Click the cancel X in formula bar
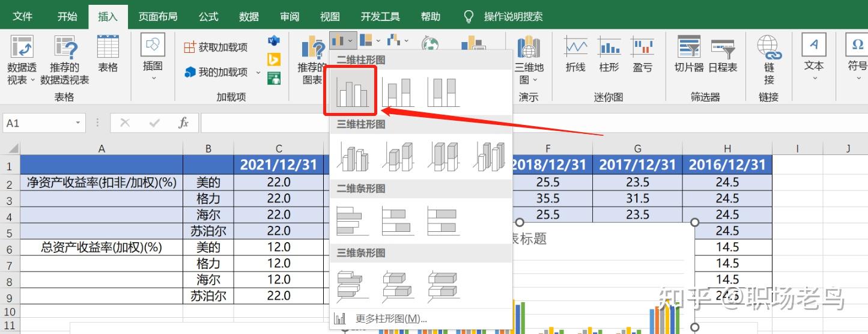The image size is (868, 334). coord(125,123)
